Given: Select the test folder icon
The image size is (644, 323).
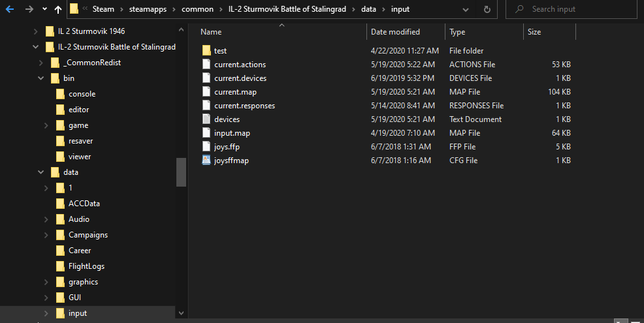Looking at the screenshot, I should coord(206,50).
